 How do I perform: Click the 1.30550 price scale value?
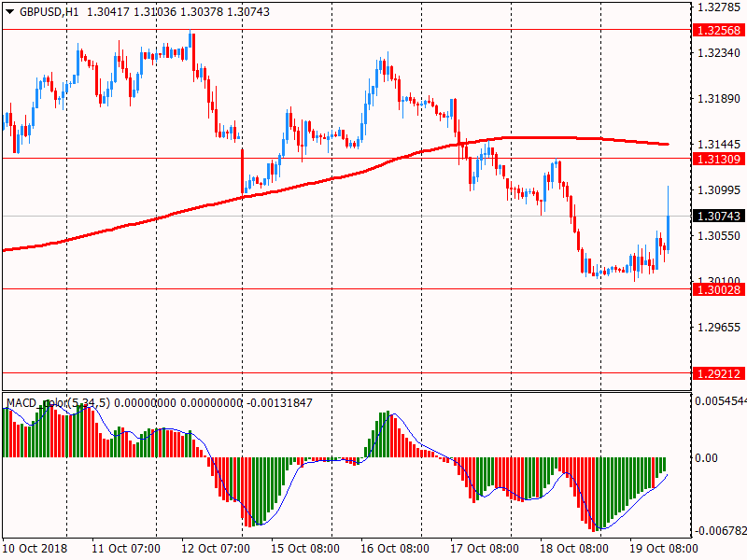point(719,236)
